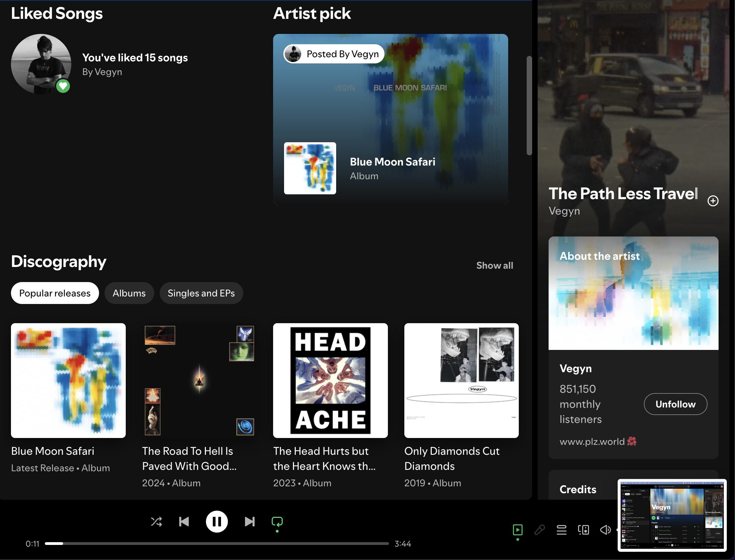Viewport: 735px width, 560px height.
Task: Toggle Now Playing view icon
Action: (518, 530)
